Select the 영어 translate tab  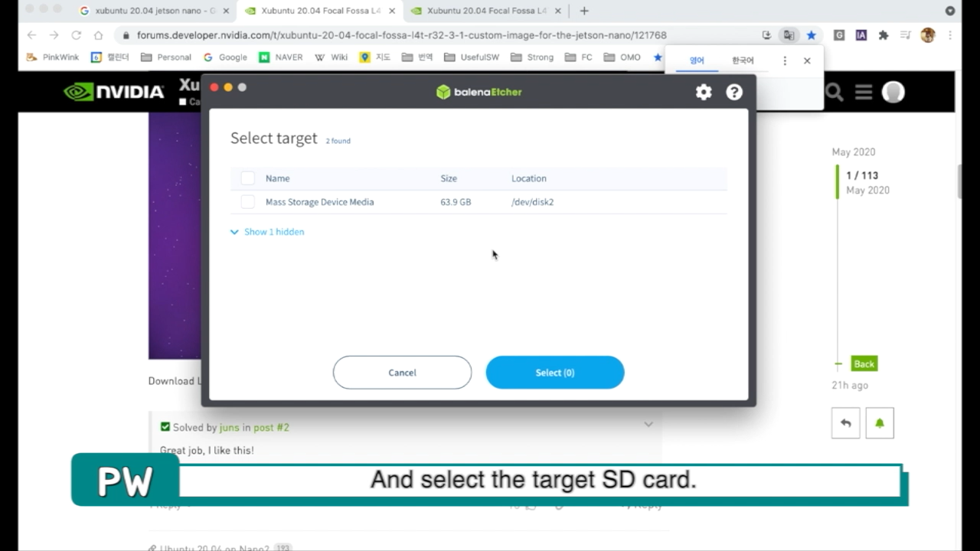coord(697,60)
